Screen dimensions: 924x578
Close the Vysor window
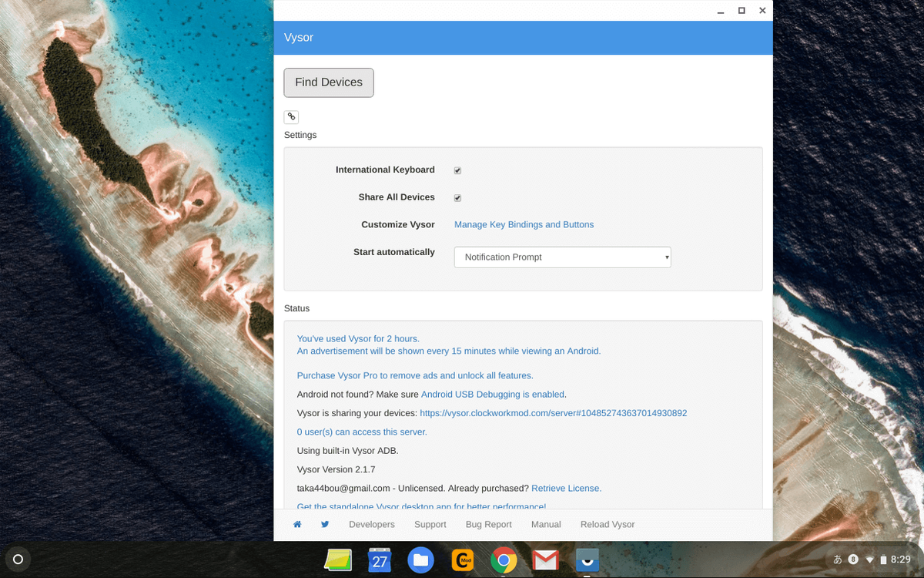762,11
